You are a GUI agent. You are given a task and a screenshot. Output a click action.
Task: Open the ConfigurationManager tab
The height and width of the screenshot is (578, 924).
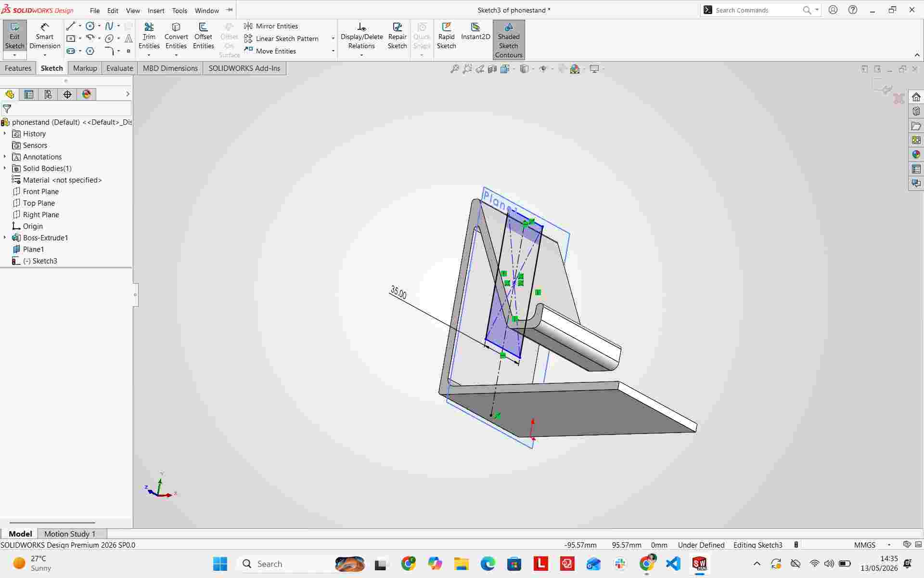[48, 94]
